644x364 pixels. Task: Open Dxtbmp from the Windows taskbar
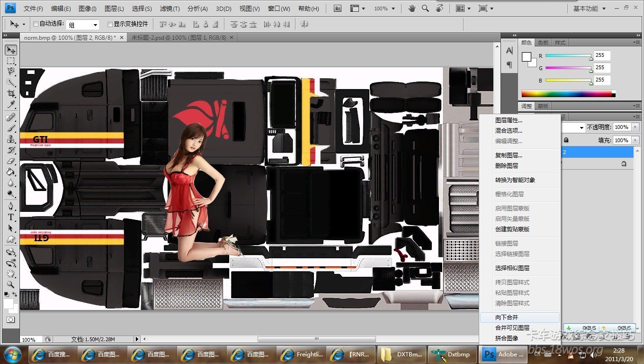pos(452,354)
